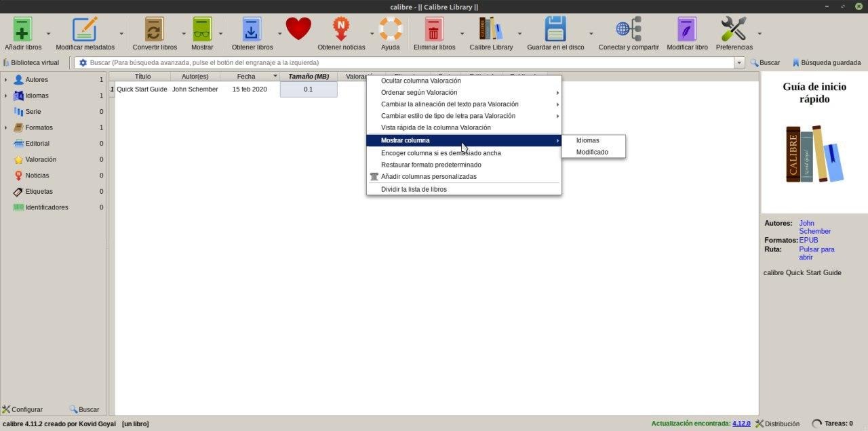Select Dividir la lista de libros
Image resolution: width=868 pixels, height=431 pixels.
(x=464, y=189)
